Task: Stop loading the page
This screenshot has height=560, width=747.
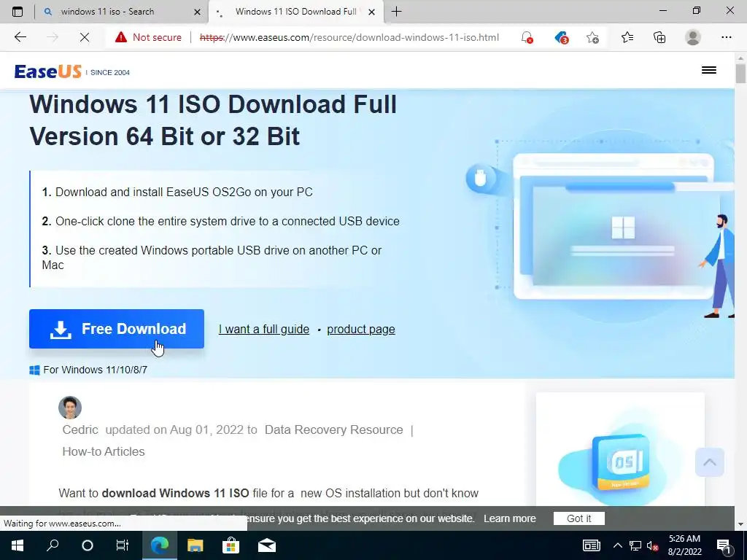Action: [x=85, y=37]
